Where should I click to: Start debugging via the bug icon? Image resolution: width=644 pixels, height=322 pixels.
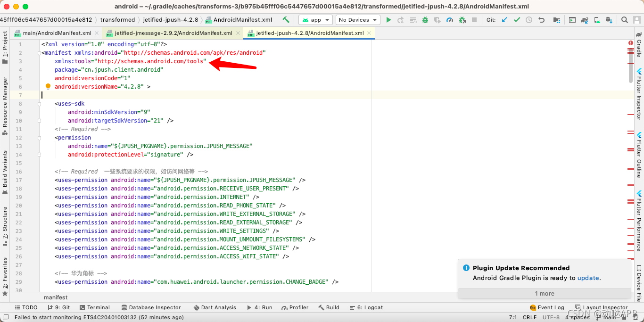click(x=425, y=20)
